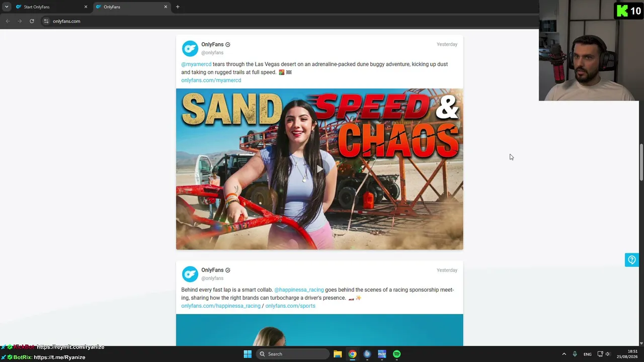Open File Explorer from the taskbar

pyautogui.click(x=338, y=354)
